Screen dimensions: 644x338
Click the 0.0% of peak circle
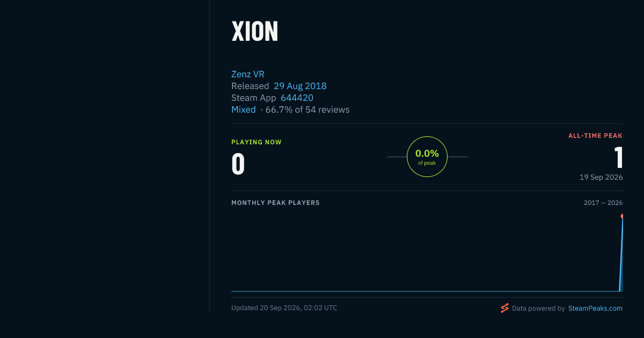click(x=427, y=157)
